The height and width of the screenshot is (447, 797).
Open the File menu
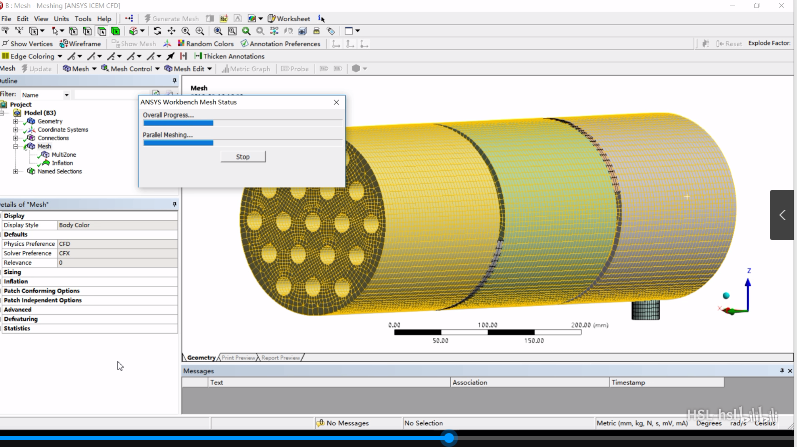coord(6,18)
